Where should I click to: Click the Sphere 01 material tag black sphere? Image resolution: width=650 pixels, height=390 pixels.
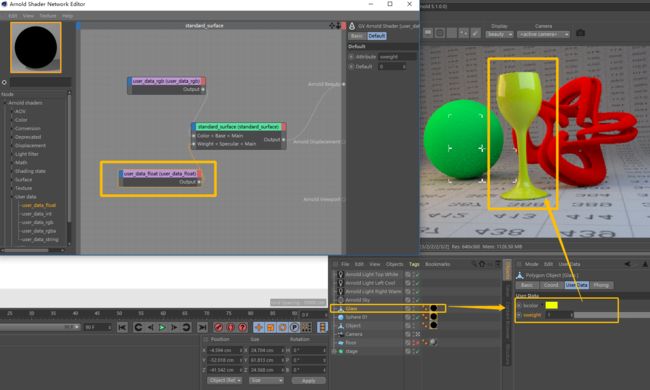[434, 317]
